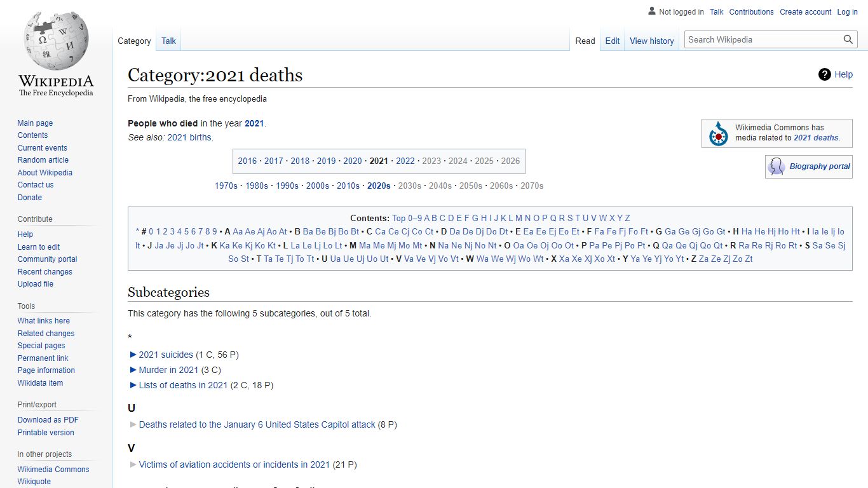
Task: Open Community portal in the sidebar
Action: [47, 259]
